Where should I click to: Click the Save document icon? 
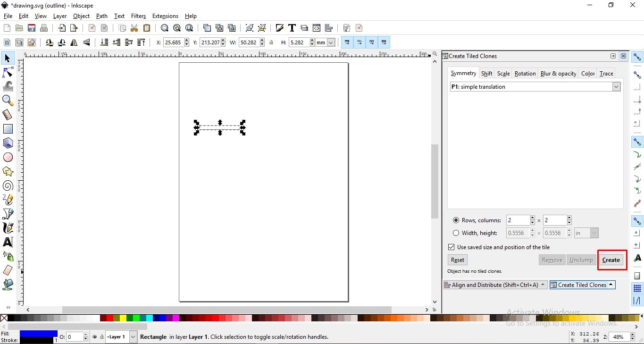[32, 28]
